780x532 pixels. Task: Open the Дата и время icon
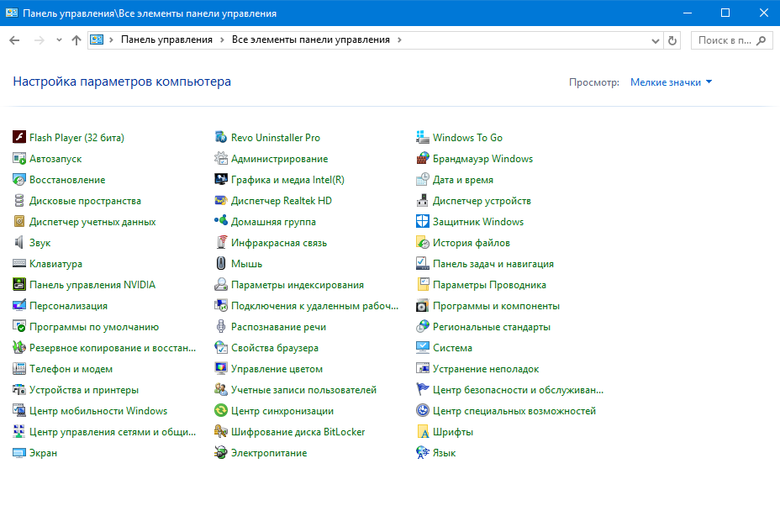click(422, 180)
